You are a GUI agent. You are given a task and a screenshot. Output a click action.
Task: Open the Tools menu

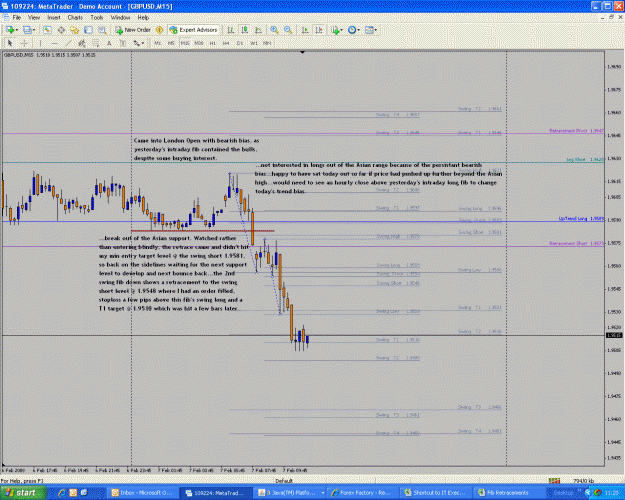coord(96,18)
